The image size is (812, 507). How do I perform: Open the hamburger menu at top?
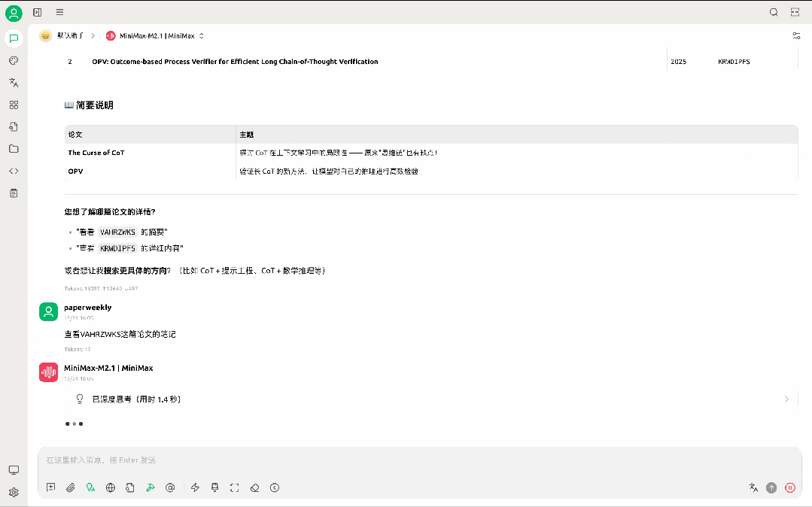[59, 12]
